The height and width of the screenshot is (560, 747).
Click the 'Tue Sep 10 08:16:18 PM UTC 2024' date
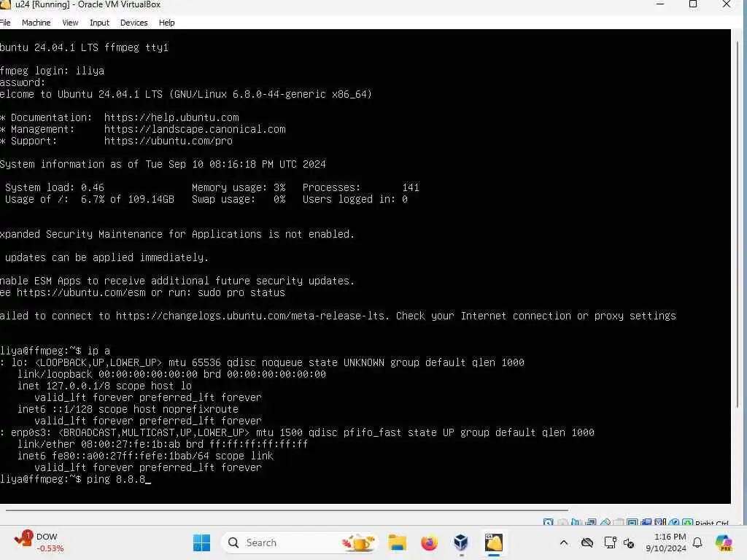[x=236, y=164]
